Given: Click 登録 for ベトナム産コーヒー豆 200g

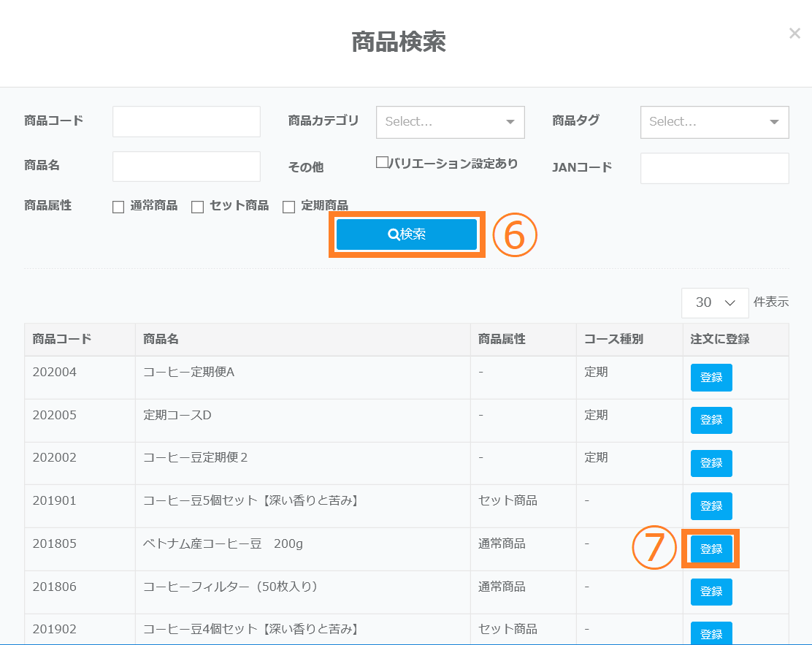Looking at the screenshot, I should (x=711, y=549).
